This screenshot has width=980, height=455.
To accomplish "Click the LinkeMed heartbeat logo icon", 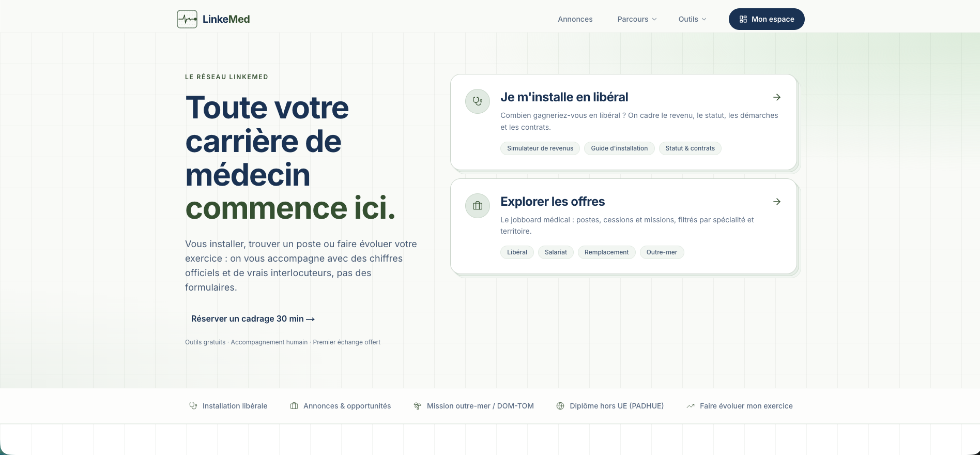I will 187,19.
